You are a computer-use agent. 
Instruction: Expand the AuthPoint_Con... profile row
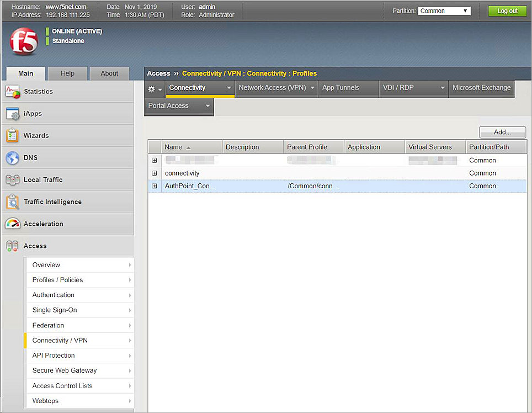155,186
